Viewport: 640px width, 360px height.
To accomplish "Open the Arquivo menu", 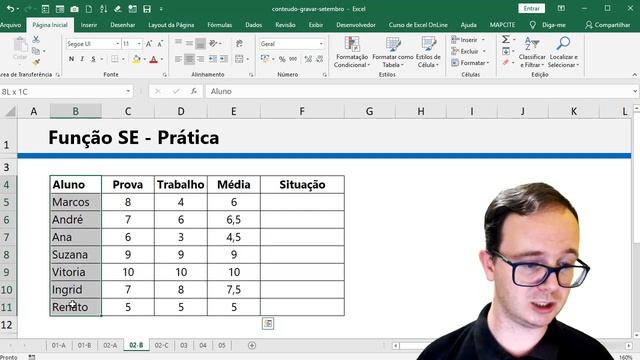I will click(x=11, y=25).
